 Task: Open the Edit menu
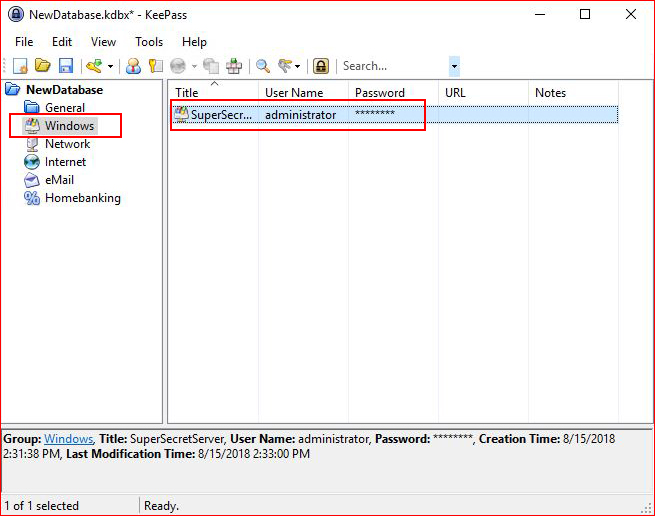(62, 42)
